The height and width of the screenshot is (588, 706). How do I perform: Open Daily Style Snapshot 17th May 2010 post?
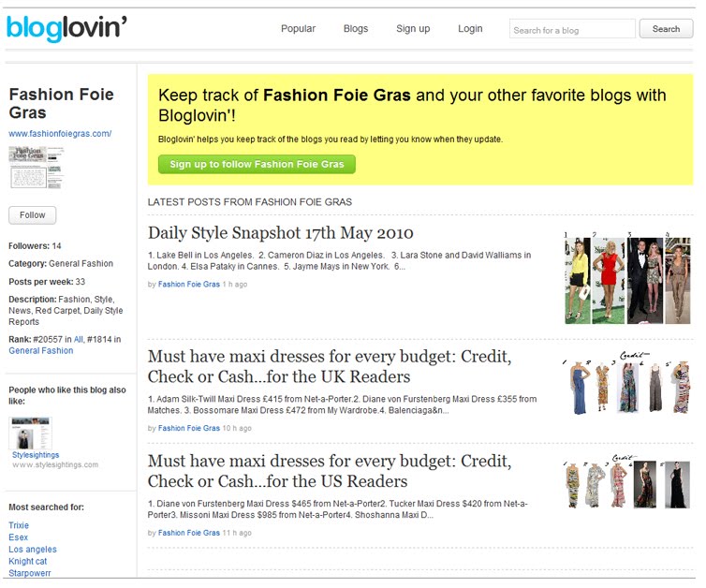pyautogui.click(x=281, y=233)
